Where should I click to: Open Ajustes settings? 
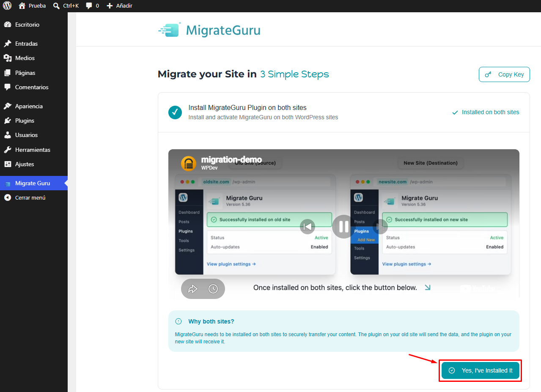[x=34, y=164]
